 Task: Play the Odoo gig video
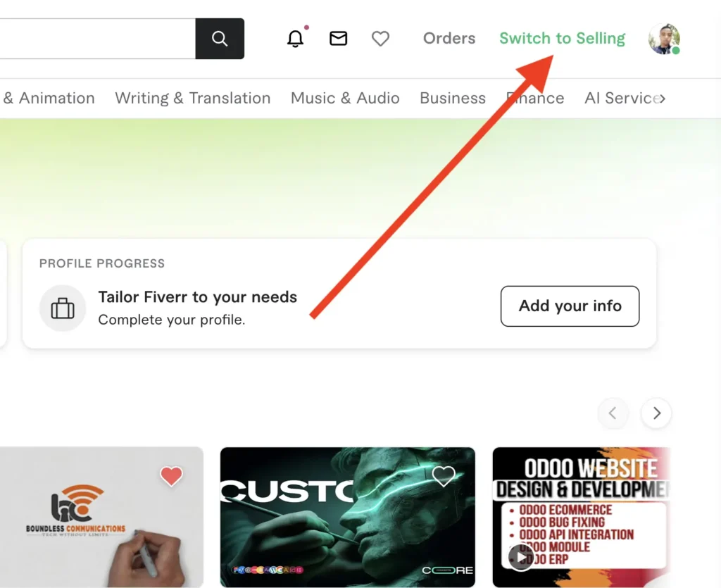(521, 557)
